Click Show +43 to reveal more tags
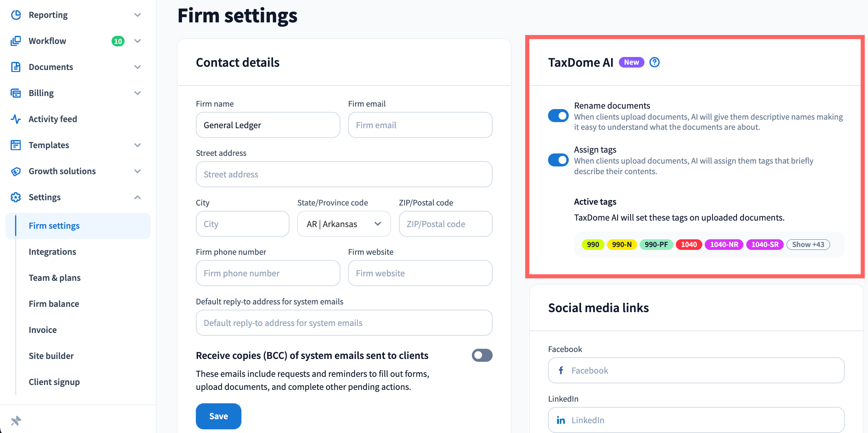This screenshot has width=868, height=433. click(x=808, y=245)
